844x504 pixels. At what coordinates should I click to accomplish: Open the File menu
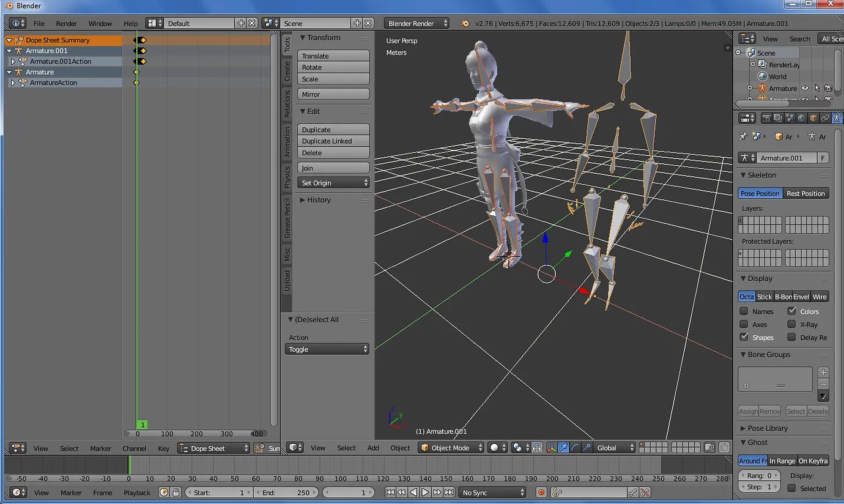[x=39, y=23]
